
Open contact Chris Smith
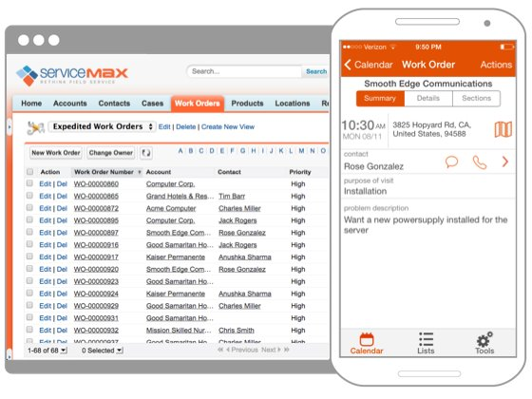tap(237, 331)
